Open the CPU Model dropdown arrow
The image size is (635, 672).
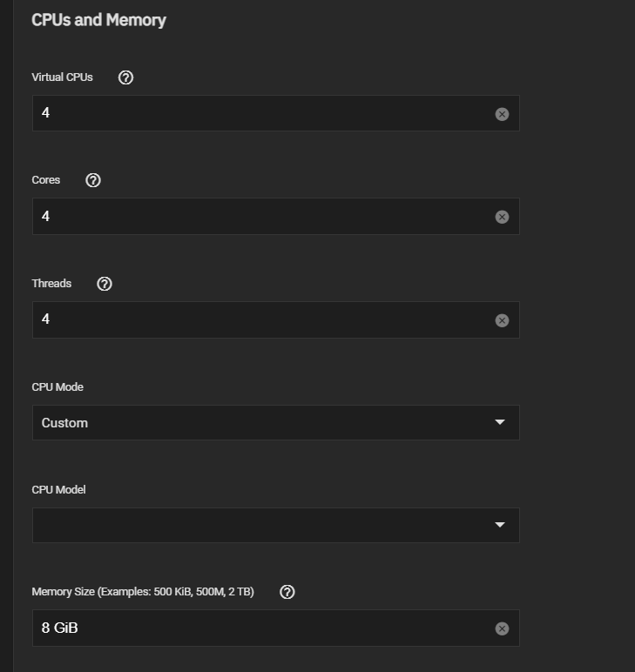click(x=499, y=525)
